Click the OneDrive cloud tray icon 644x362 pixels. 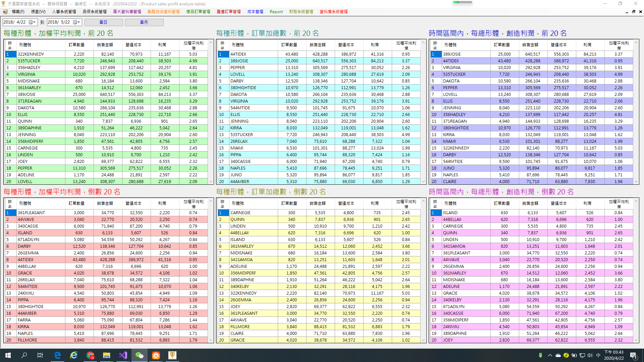558,355
